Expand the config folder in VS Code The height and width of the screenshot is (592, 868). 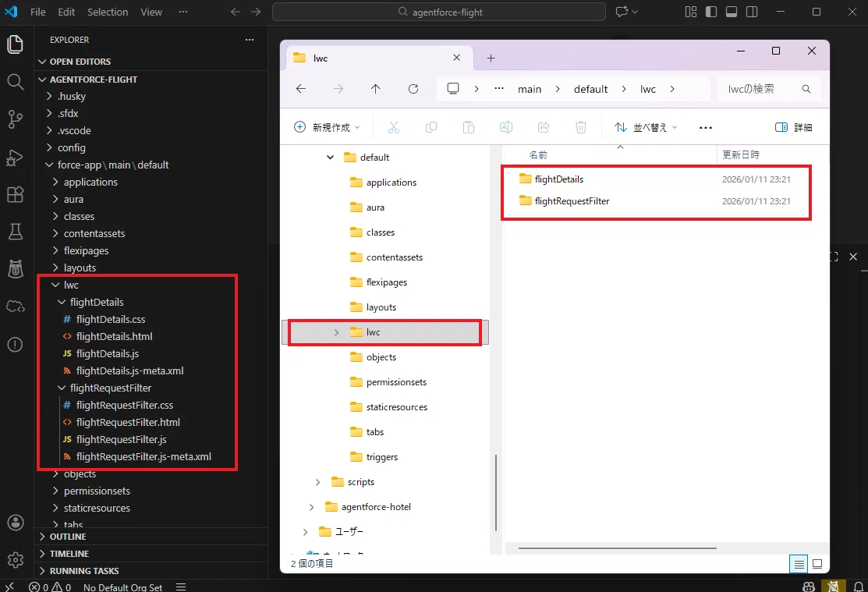pyautogui.click(x=49, y=147)
